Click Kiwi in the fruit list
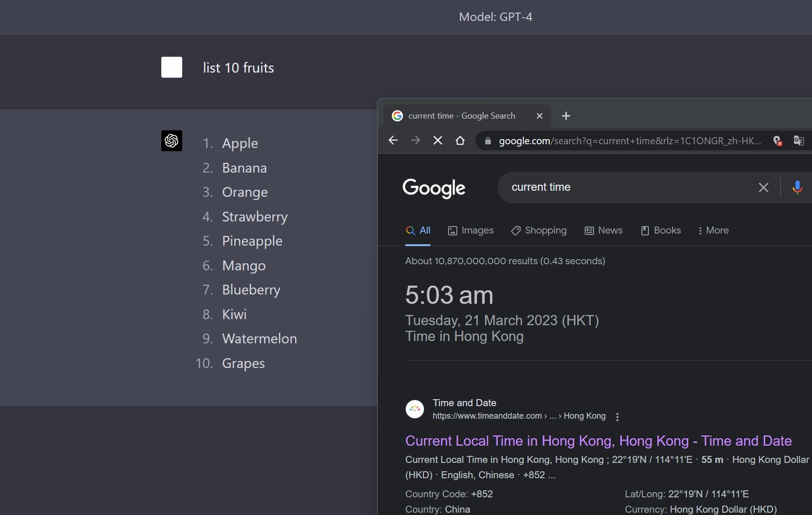 click(x=234, y=314)
